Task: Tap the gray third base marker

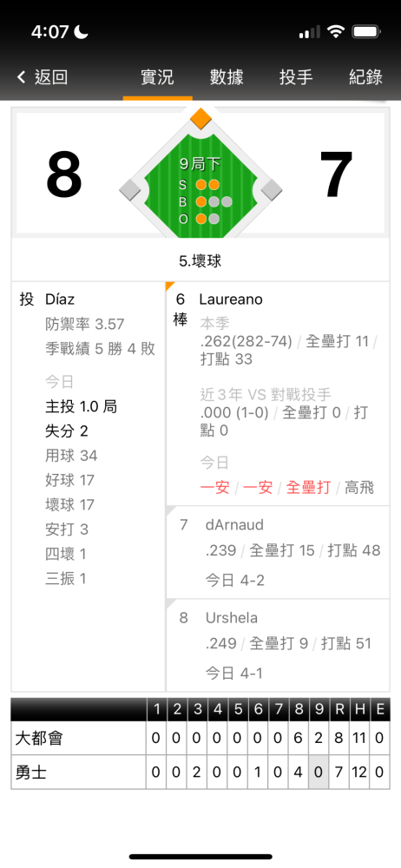Action: [131, 189]
